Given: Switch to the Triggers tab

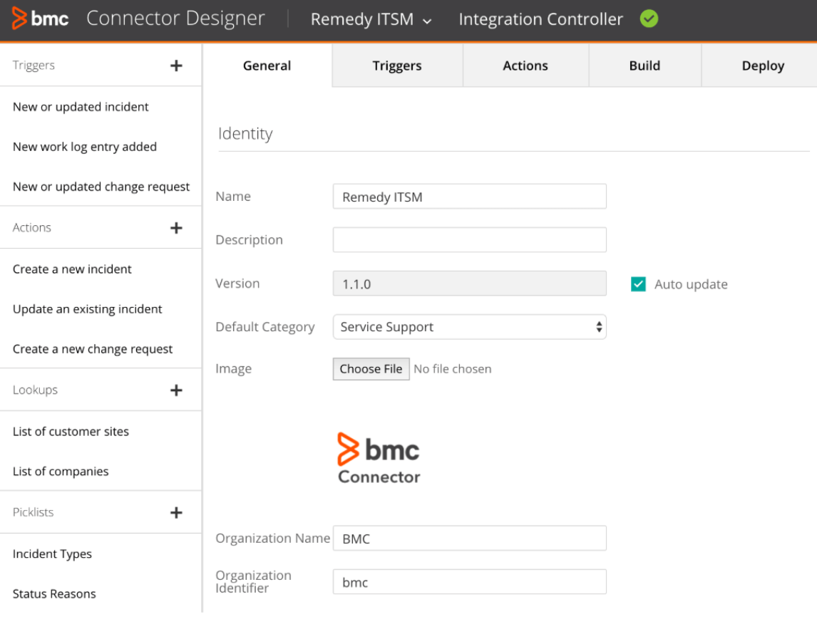Looking at the screenshot, I should point(397,66).
